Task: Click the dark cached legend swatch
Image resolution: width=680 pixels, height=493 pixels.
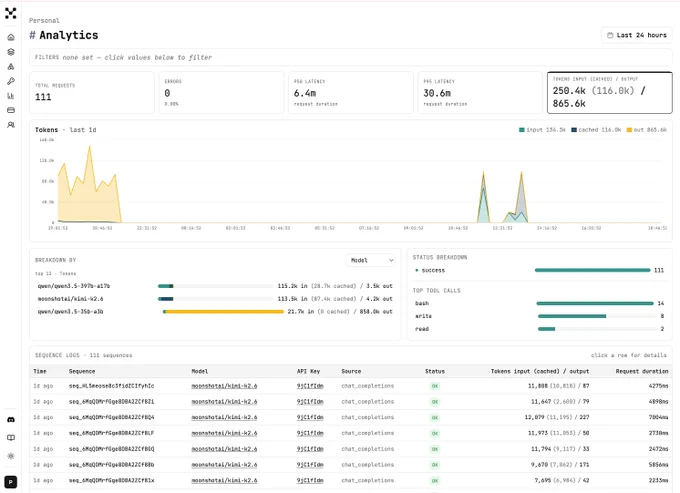Action: point(574,130)
